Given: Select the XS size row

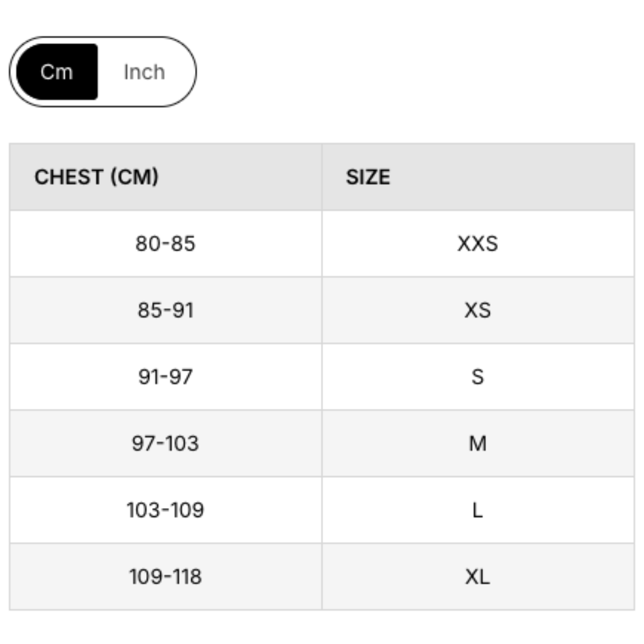Looking at the screenshot, I should point(479,309).
